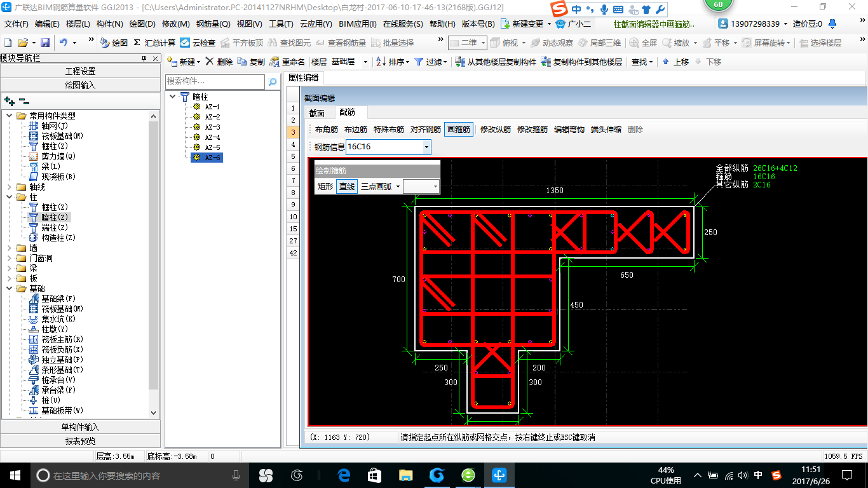The height and width of the screenshot is (488, 868).
Task: Collapse the 暗柱 component list node
Action: [x=173, y=97]
